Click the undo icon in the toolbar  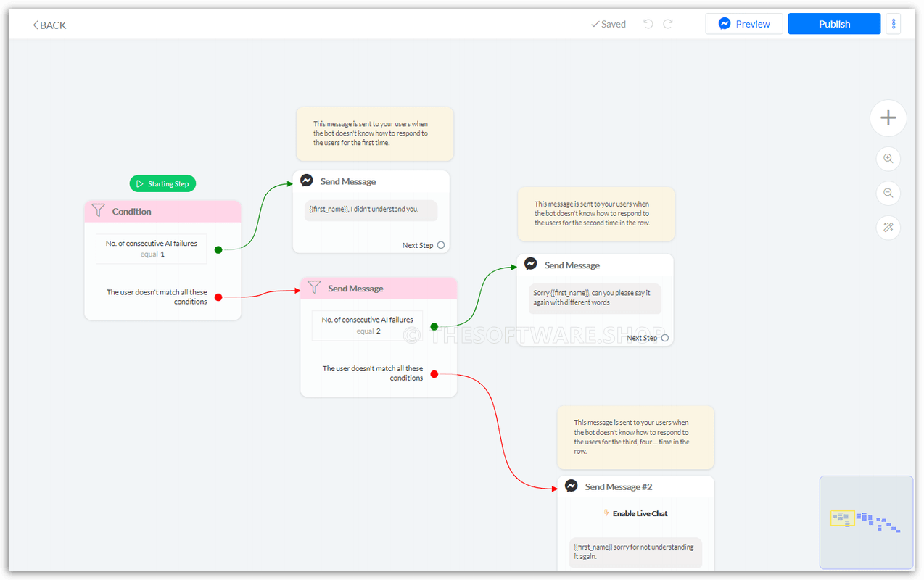[648, 23]
